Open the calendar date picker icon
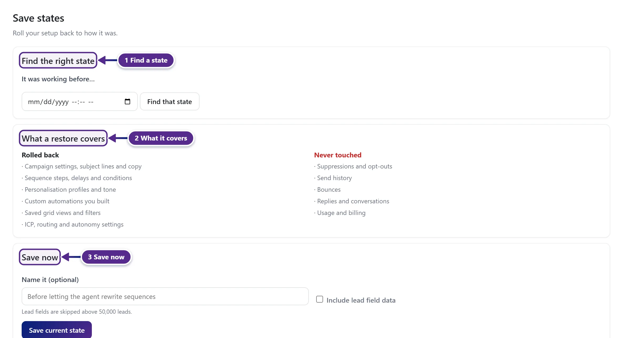The height and width of the screenshot is (338, 644). [x=127, y=101]
